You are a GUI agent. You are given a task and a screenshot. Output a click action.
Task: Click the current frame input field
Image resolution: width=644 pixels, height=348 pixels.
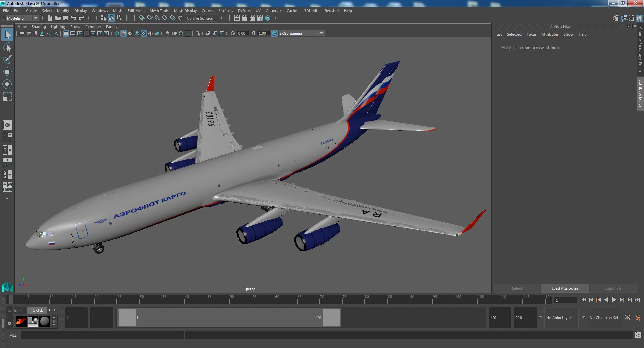coord(565,300)
